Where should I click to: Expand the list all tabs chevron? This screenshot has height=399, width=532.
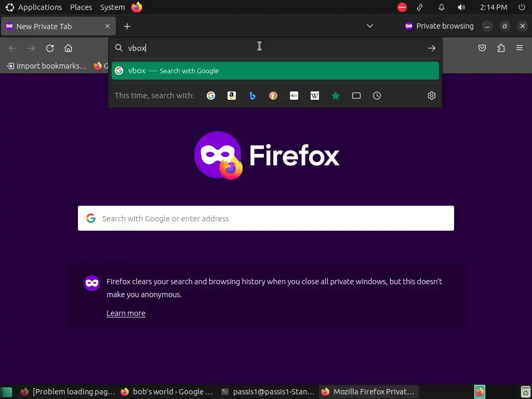tap(370, 26)
